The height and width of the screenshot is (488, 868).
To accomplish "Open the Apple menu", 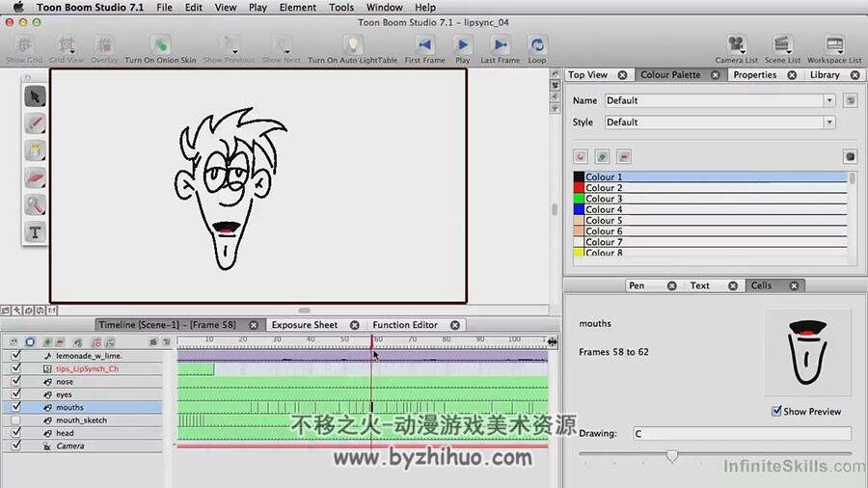I will tap(18, 7).
